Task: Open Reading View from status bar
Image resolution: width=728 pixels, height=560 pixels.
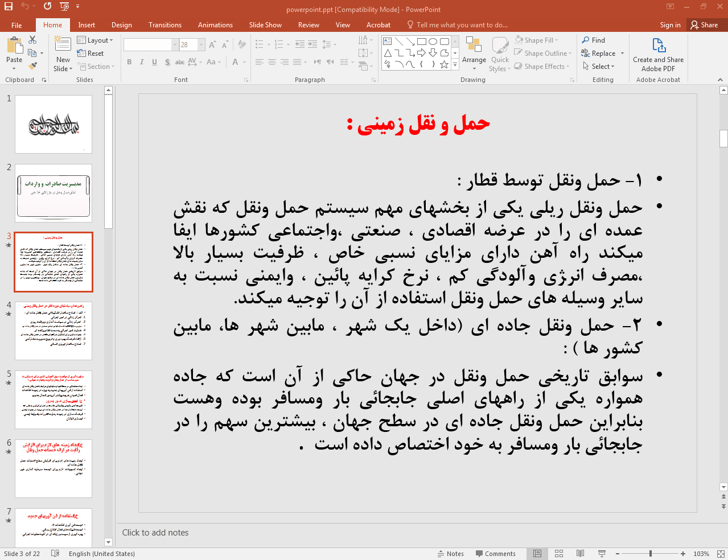Action: (580, 554)
